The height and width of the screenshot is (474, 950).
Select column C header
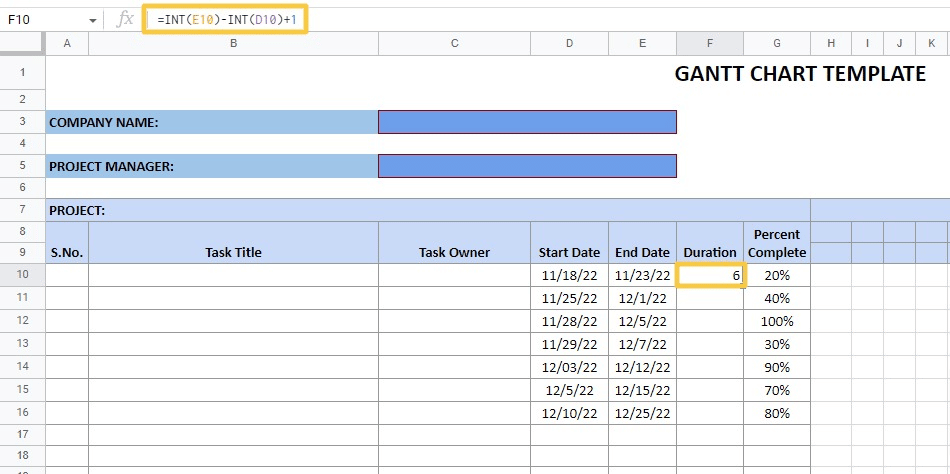pos(454,43)
